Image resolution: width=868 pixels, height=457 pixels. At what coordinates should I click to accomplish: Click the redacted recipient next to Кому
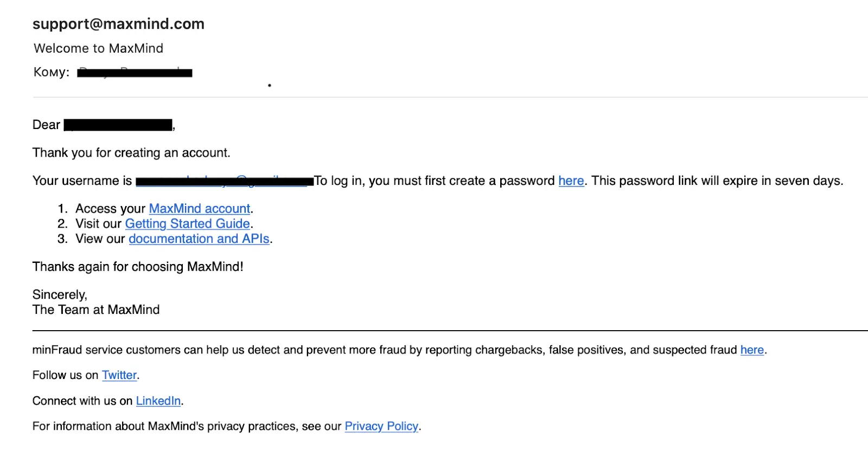click(135, 73)
